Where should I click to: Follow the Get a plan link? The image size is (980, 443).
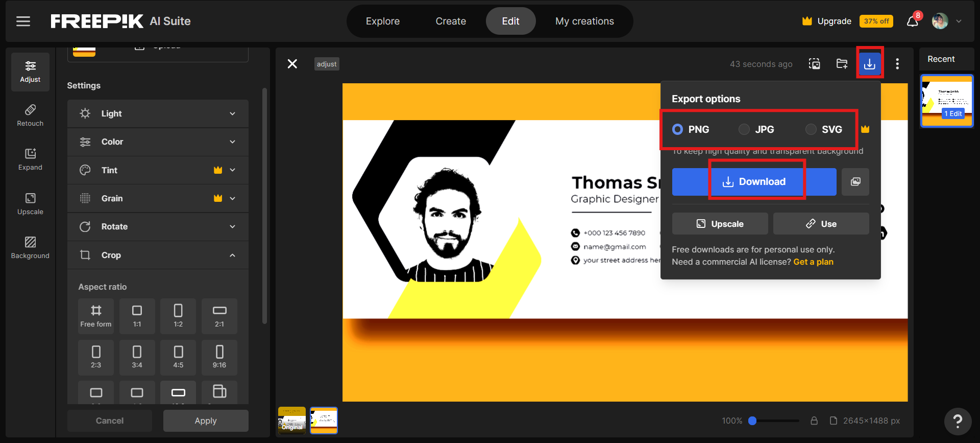click(813, 262)
